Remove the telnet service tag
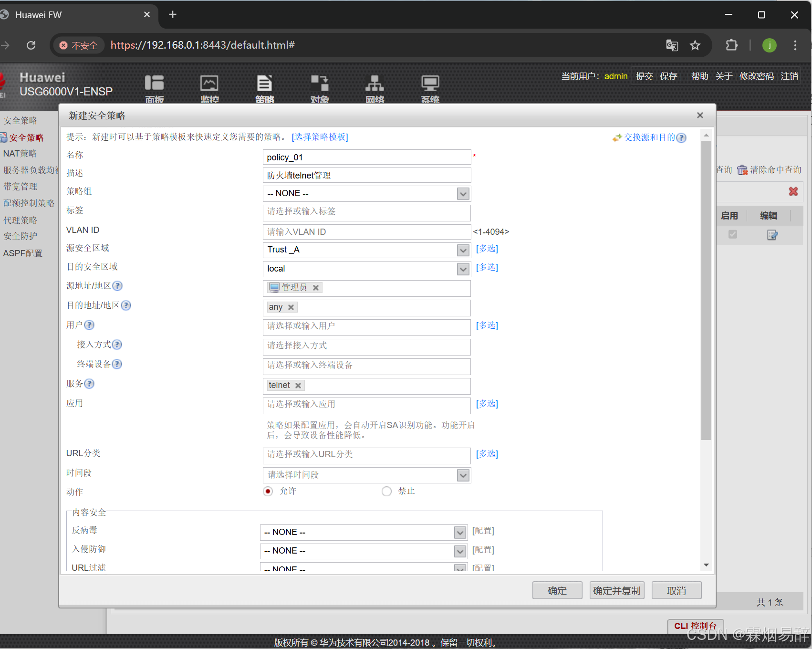The height and width of the screenshot is (649, 812). [x=298, y=386]
